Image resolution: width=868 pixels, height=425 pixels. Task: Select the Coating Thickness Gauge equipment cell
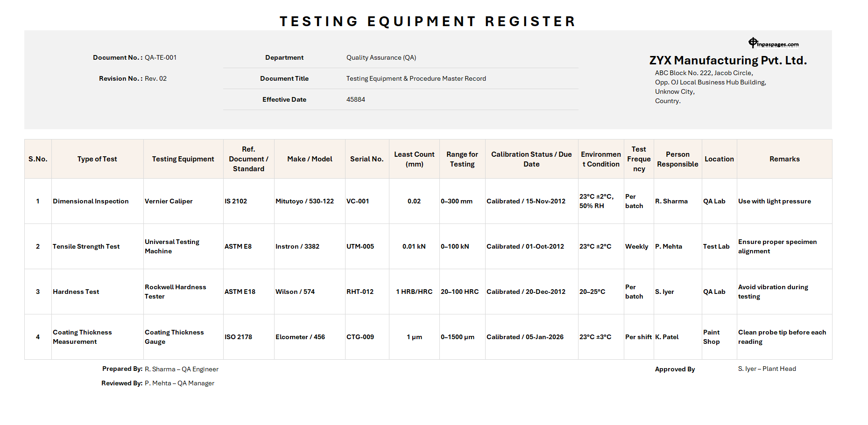174,337
